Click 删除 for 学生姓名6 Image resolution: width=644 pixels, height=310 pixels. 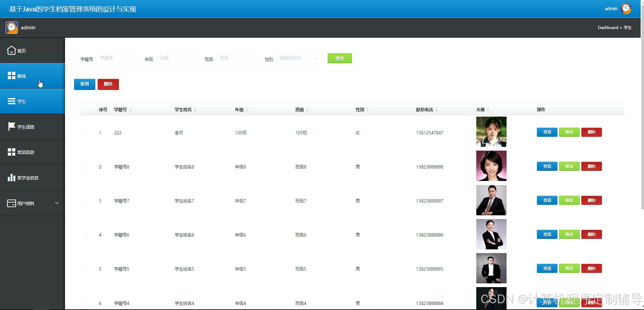pos(591,235)
